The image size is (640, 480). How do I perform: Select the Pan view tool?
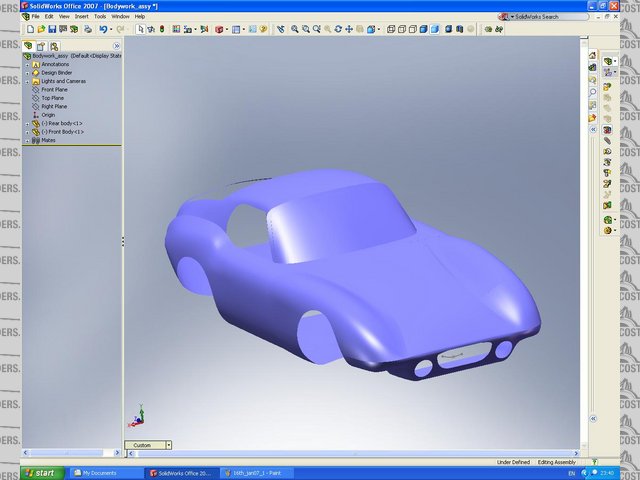pyautogui.click(x=349, y=29)
